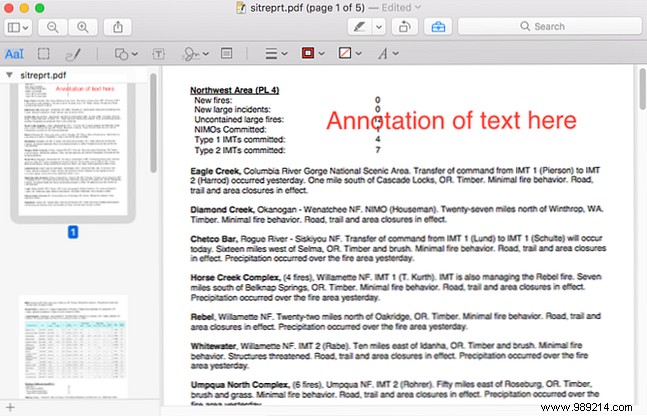Select the highlight pen tool
This screenshot has height=416, width=647.
click(359, 27)
